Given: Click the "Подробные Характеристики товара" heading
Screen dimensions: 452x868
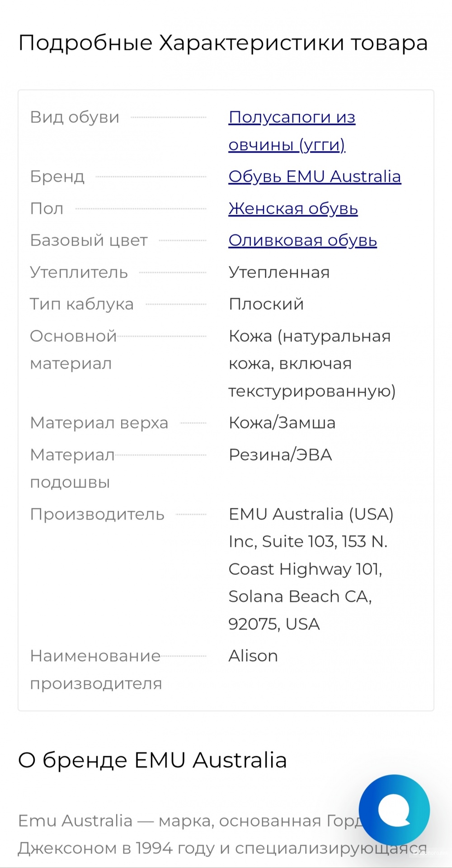Looking at the screenshot, I should coord(222,43).
